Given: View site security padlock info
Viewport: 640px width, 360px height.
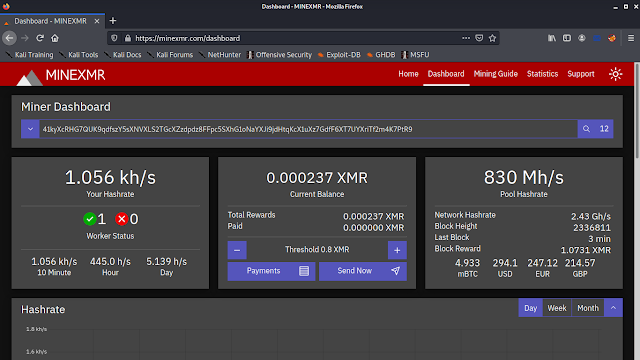Looking at the screenshot, I should [x=128, y=38].
